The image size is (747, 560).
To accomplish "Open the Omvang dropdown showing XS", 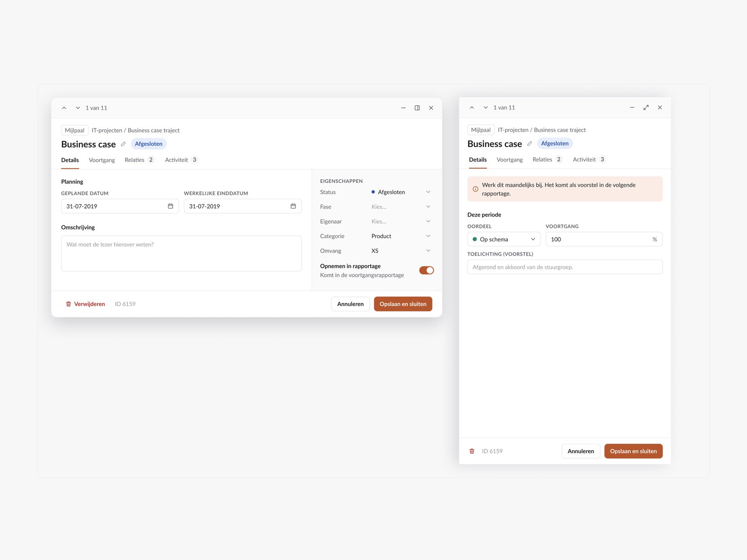I will [x=401, y=251].
